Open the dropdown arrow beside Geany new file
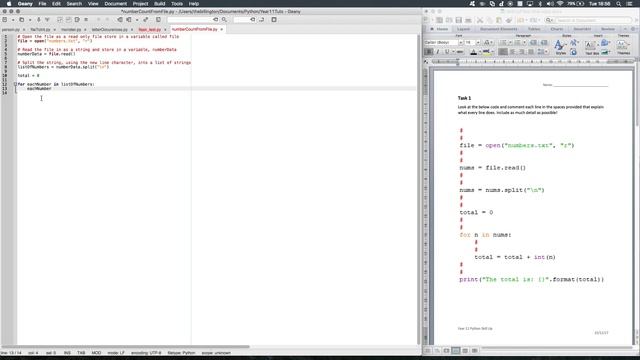 (13, 20)
